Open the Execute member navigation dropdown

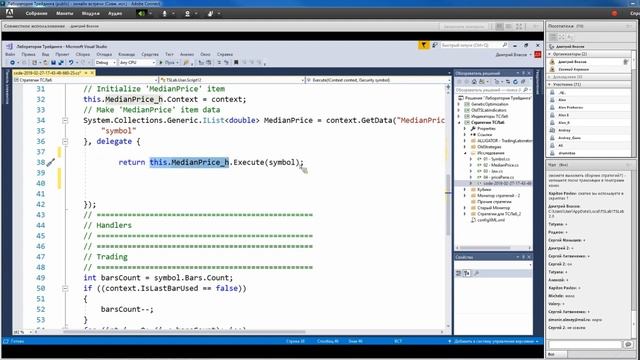(377, 80)
